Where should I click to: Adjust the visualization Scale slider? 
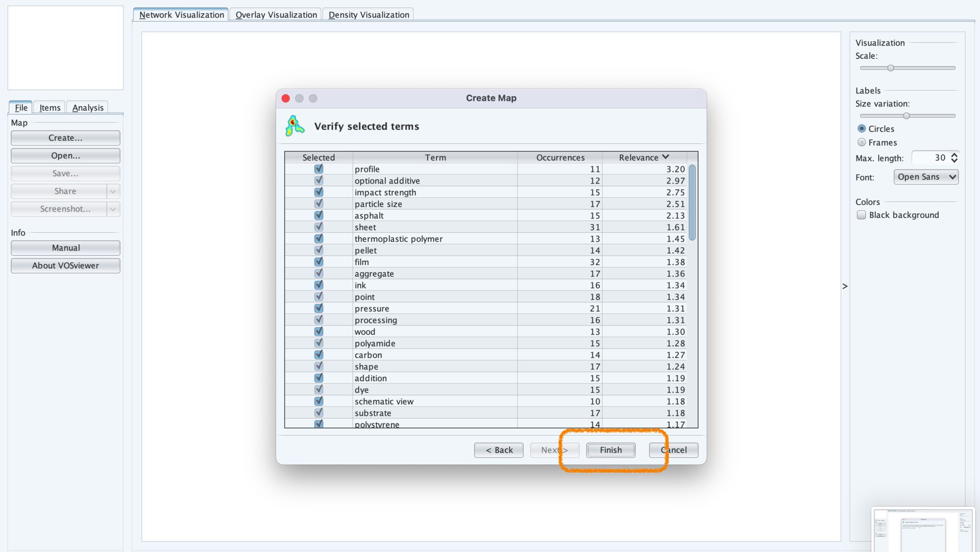point(890,68)
